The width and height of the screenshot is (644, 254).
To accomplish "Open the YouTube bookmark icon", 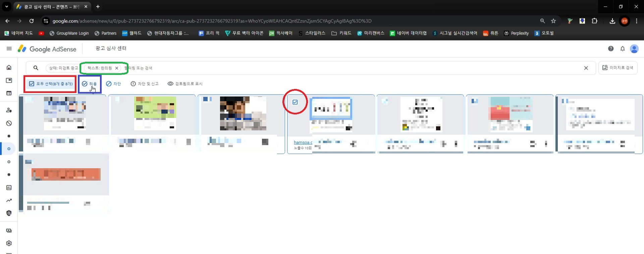I will click(x=41, y=33).
